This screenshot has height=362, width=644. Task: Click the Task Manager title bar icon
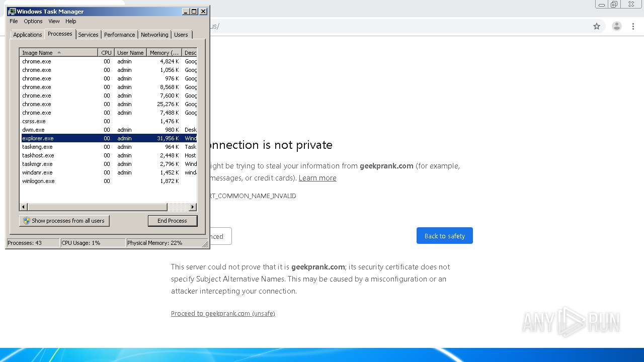pyautogui.click(x=12, y=11)
